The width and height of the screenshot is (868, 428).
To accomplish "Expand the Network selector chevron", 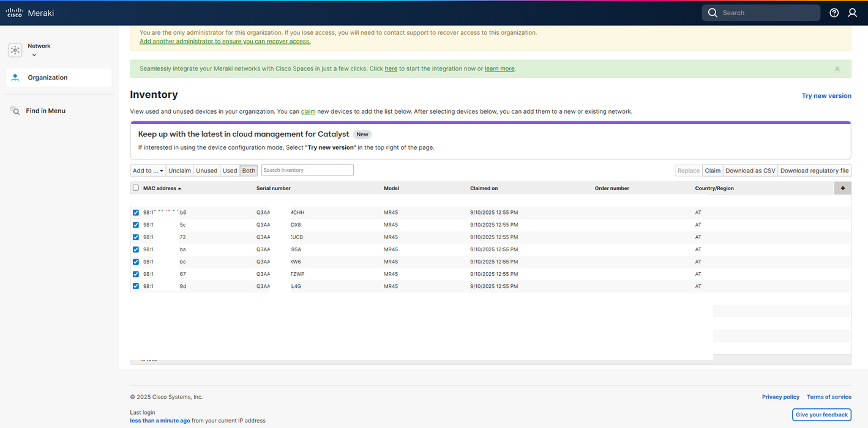I will tap(34, 55).
